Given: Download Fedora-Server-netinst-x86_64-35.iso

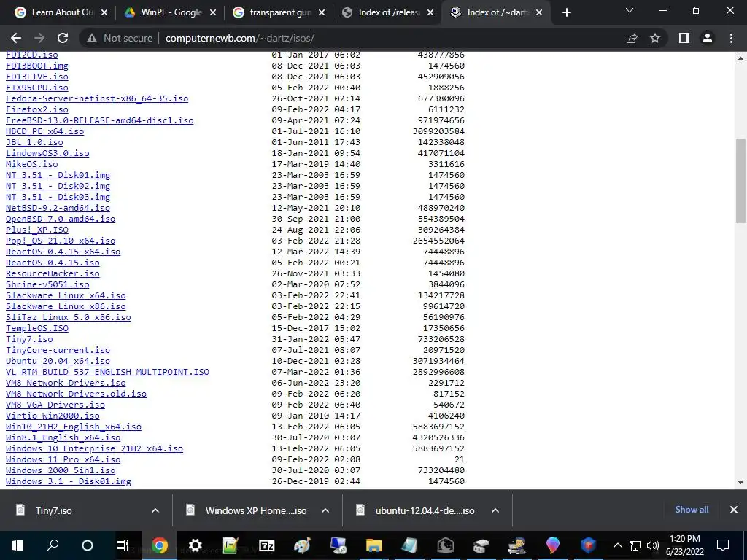Looking at the screenshot, I should click(x=97, y=98).
